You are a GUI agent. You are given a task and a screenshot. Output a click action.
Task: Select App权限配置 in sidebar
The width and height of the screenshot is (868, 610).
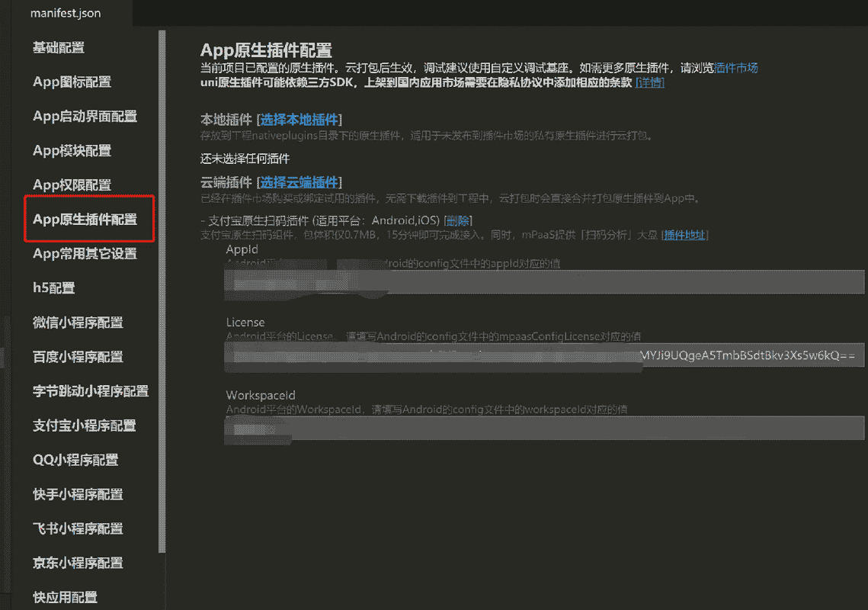click(x=72, y=185)
